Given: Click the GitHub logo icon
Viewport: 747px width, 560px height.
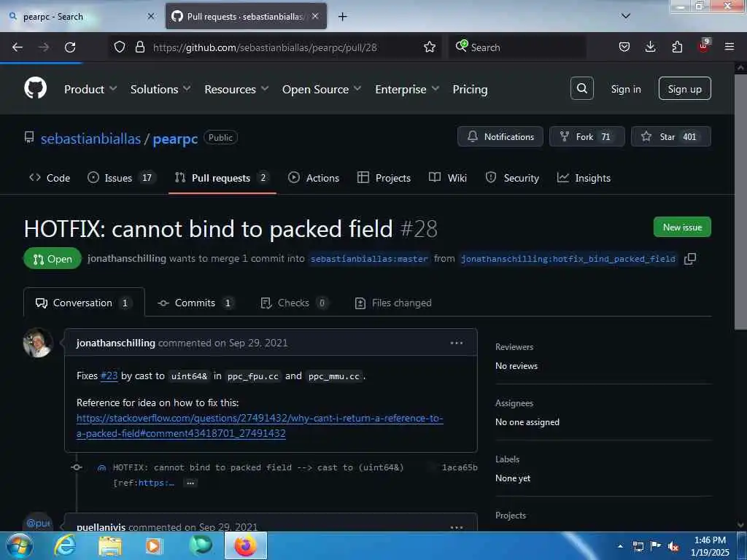Looking at the screenshot, I should click(x=35, y=88).
